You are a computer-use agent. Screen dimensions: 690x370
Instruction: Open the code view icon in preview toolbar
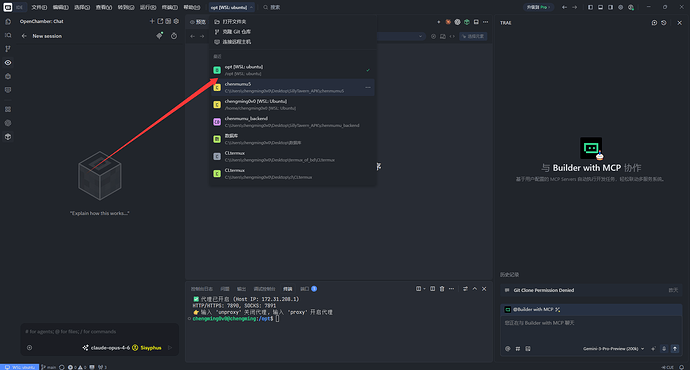tap(452, 36)
